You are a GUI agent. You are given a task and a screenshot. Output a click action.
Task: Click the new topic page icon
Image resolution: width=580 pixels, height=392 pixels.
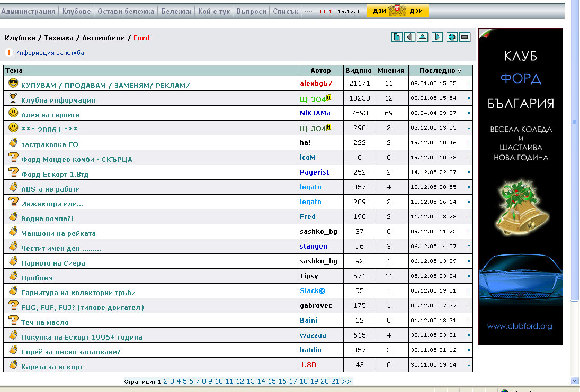coord(397,37)
